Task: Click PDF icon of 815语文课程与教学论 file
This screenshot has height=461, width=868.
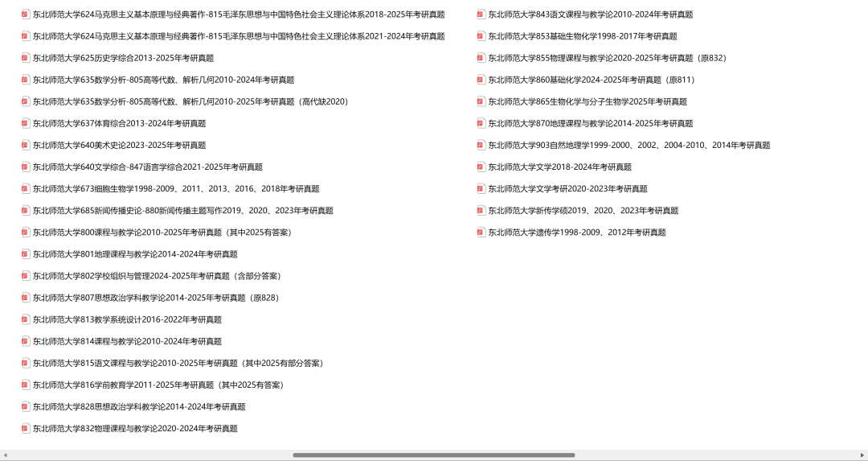Action: pos(26,364)
